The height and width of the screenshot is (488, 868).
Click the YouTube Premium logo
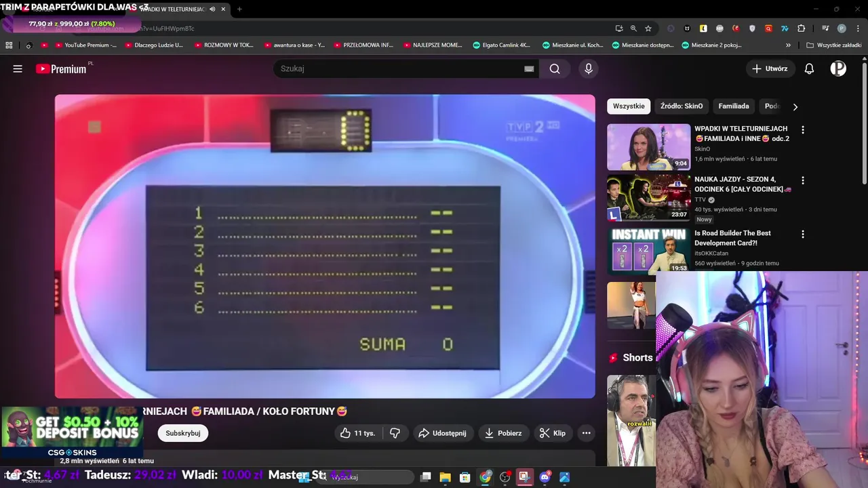pos(61,68)
